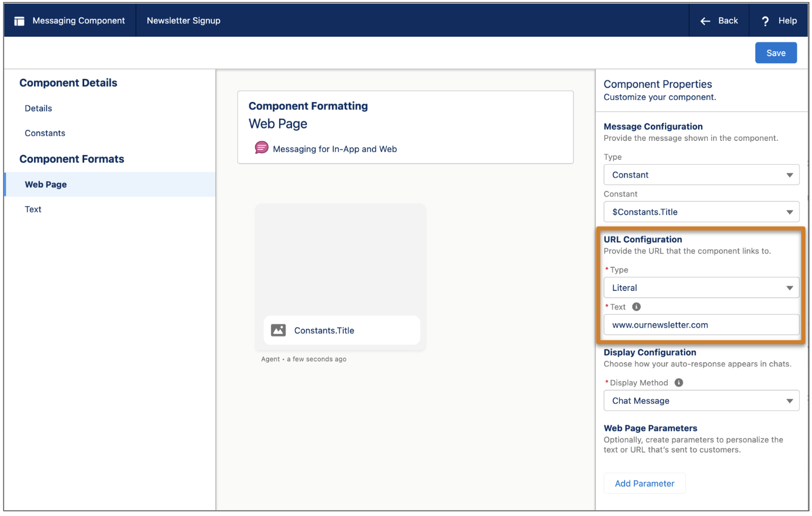Click the URL text input field

pos(701,325)
